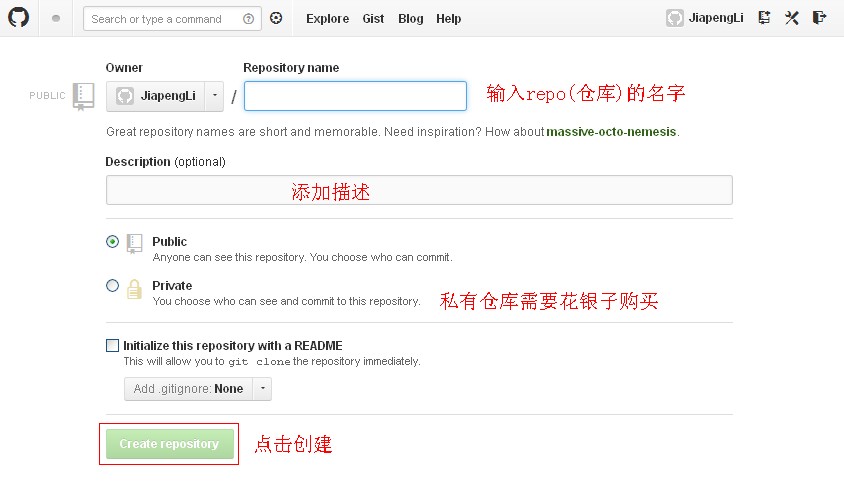This screenshot has height=487, width=844.
Task: Click the notifications dot indicator
Action: tap(55, 18)
